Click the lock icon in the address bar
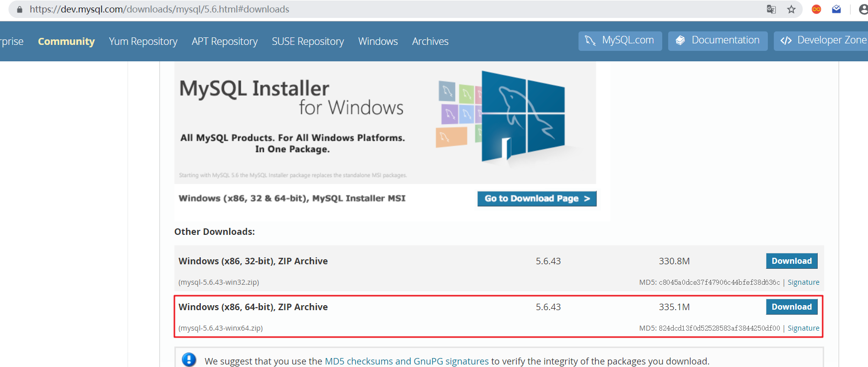 (x=19, y=9)
